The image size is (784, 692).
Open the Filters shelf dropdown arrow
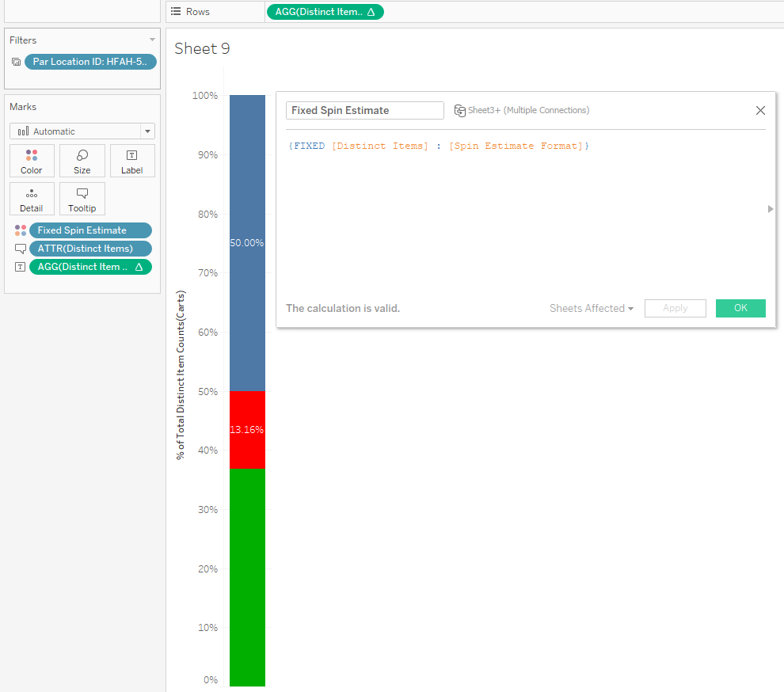(x=152, y=40)
